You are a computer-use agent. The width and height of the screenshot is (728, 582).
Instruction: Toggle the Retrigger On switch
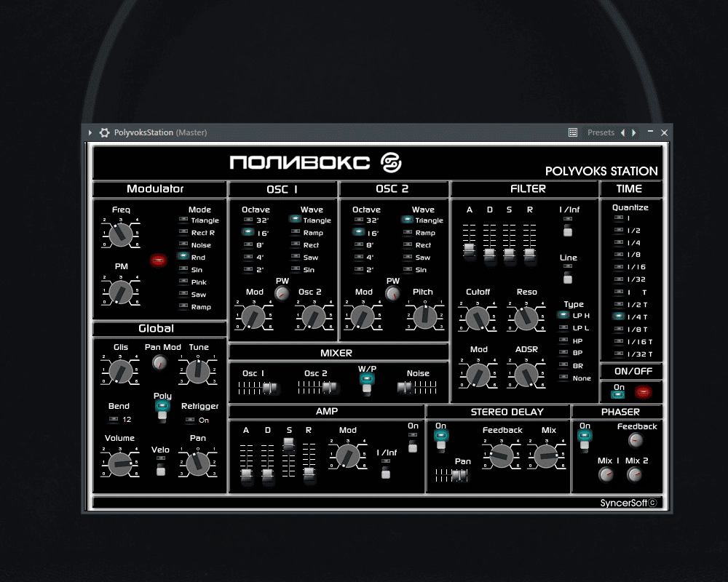pyautogui.click(x=190, y=420)
